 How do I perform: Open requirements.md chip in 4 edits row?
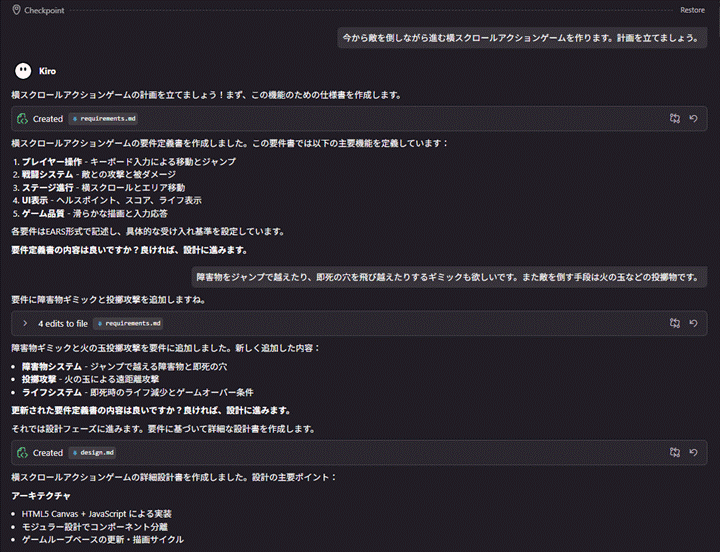coord(127,323)
